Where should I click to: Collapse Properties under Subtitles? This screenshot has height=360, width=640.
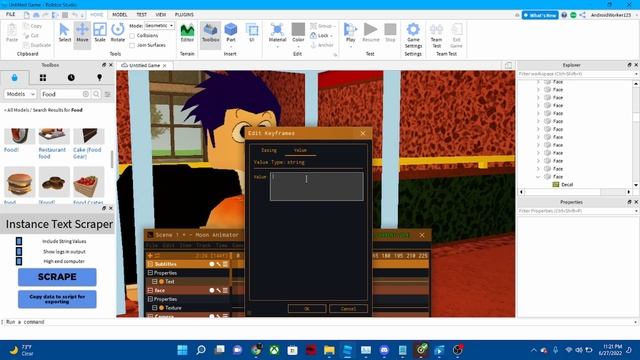[x=150, y=273]
